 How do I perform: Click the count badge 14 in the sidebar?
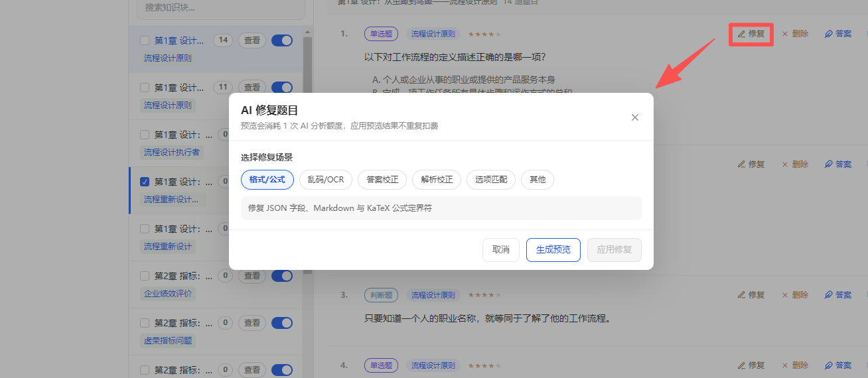223,40
